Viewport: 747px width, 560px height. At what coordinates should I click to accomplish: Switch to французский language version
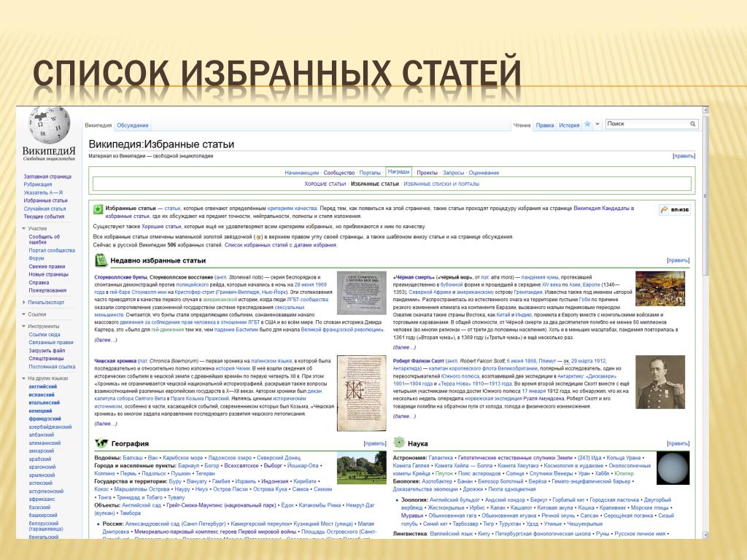[x=44, y=419]
